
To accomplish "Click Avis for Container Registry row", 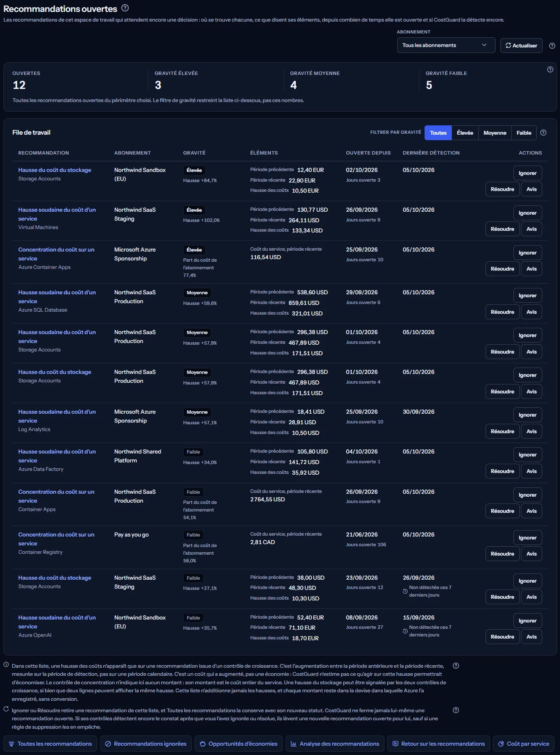I will (531, 554).
